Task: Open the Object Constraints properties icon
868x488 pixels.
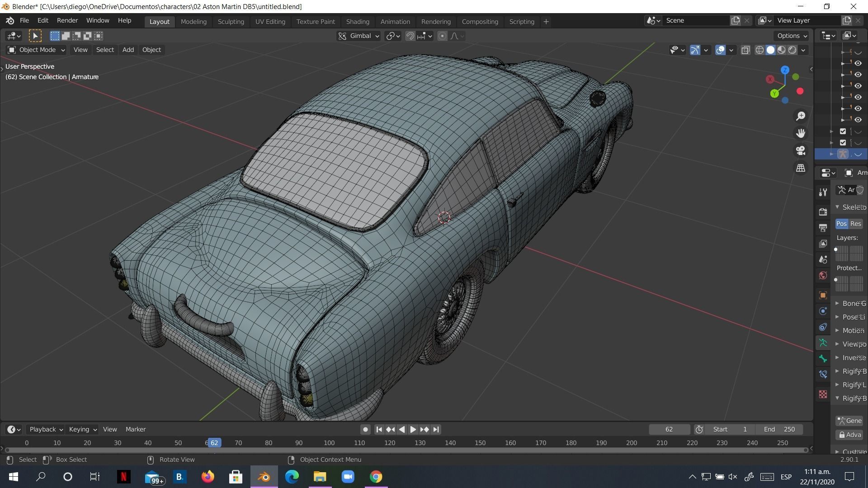Action: [x=823, y=327]
